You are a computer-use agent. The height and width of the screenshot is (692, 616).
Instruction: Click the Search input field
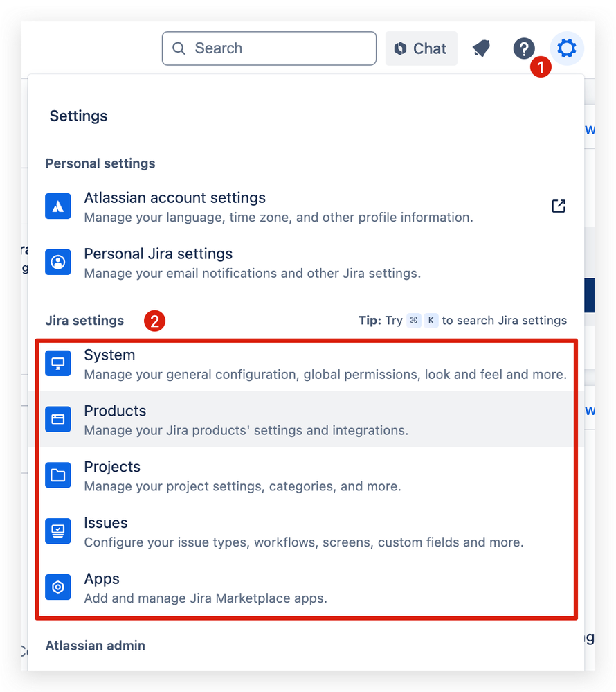pyautogui.click(x=269, y=48)
